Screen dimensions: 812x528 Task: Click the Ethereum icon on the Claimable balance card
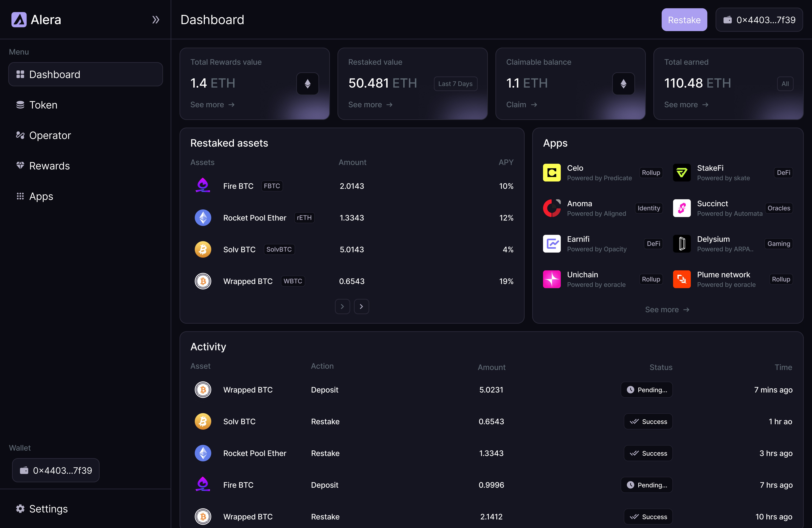623,84
